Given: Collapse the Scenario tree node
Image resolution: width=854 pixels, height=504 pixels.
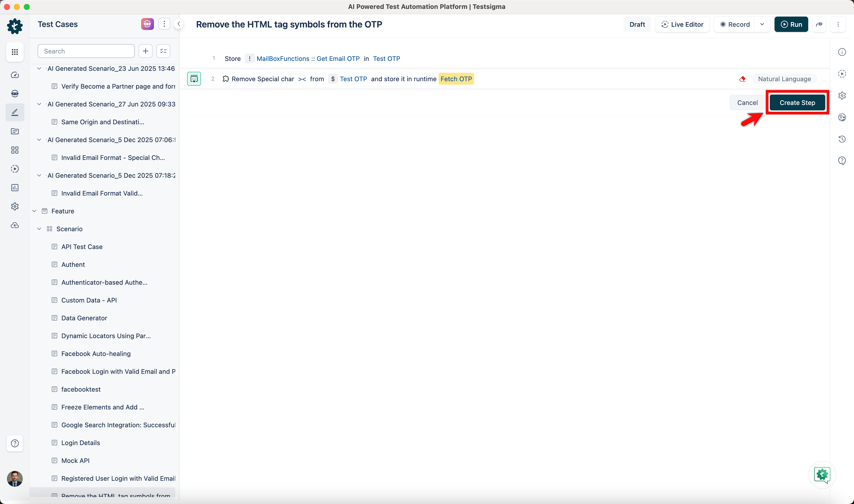Looking at the screenshot, I should pyautogui.click(x=39, y=229).
